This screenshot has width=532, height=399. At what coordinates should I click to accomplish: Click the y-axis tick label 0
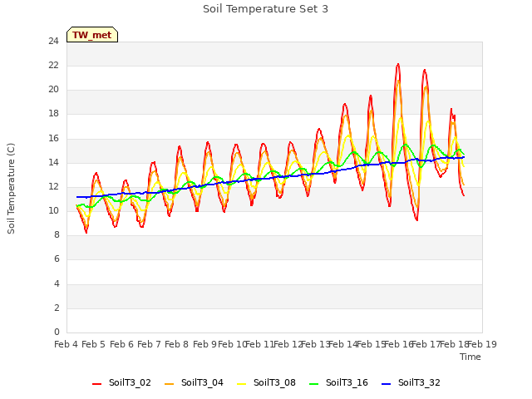[57, 332]
